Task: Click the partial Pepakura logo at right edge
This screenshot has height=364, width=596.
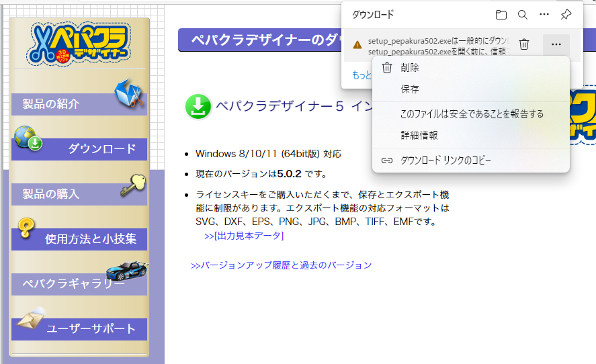Action: 583,116
